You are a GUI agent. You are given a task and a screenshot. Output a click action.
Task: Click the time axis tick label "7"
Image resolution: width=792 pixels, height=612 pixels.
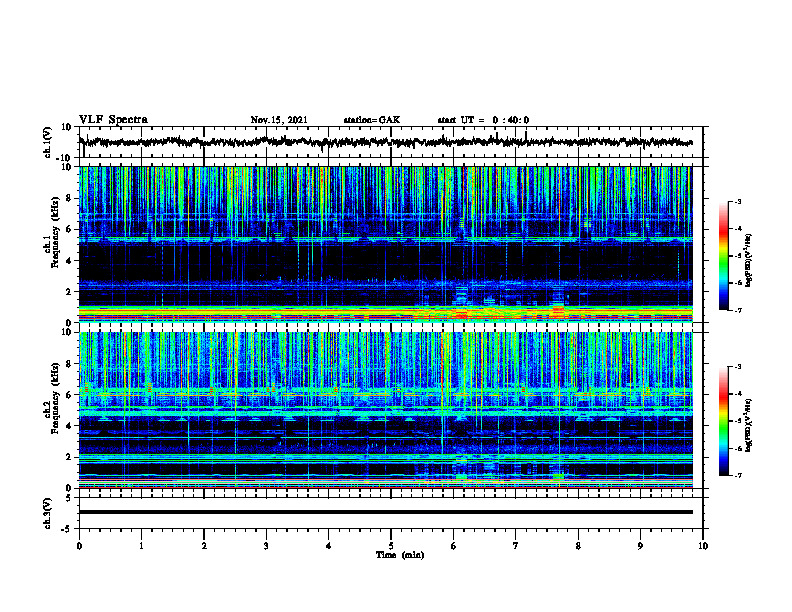tap(516, 546)
